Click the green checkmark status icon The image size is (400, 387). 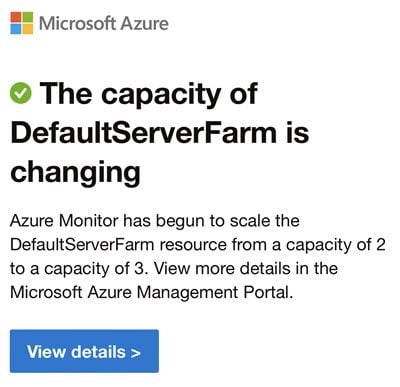click(21, 93)
